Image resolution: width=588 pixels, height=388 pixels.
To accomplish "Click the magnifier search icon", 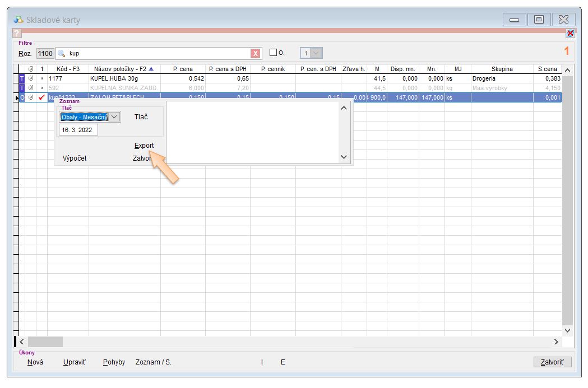I will pyautogui.click(x=62, y=53).
